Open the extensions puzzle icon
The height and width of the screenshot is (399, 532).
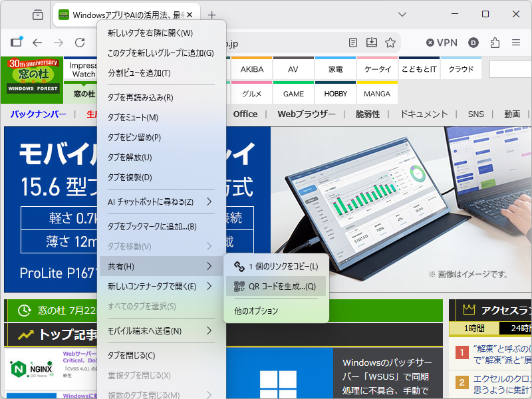[x=495, y=43]
